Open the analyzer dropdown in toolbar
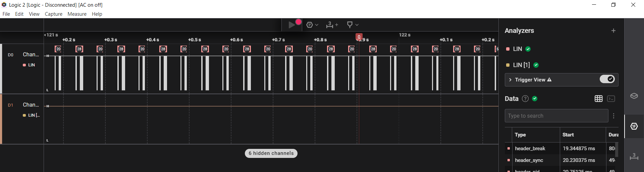Image resolution: width=644 pixels, height=172 pixels. 312,25
